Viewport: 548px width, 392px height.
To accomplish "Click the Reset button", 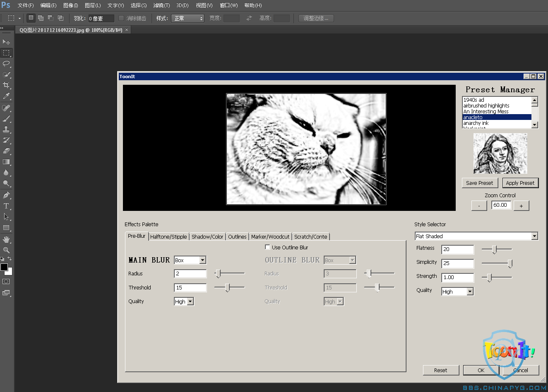I will tap(441, 370).
